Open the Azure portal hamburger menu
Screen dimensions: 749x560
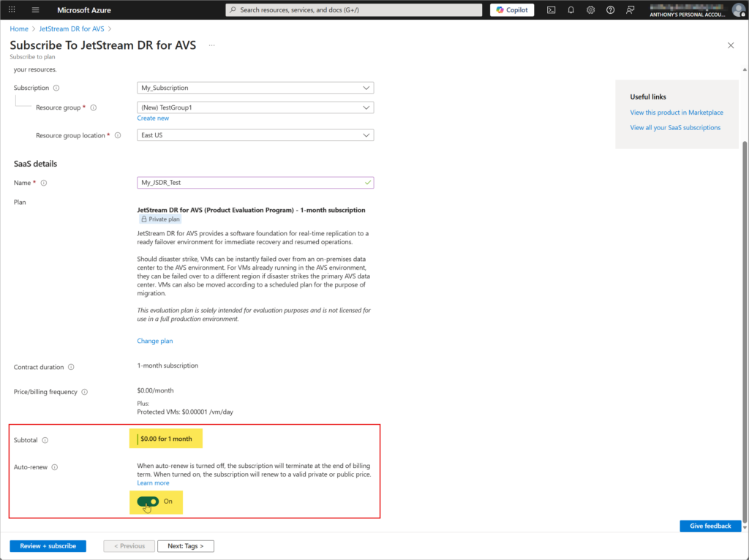point(35,10)
